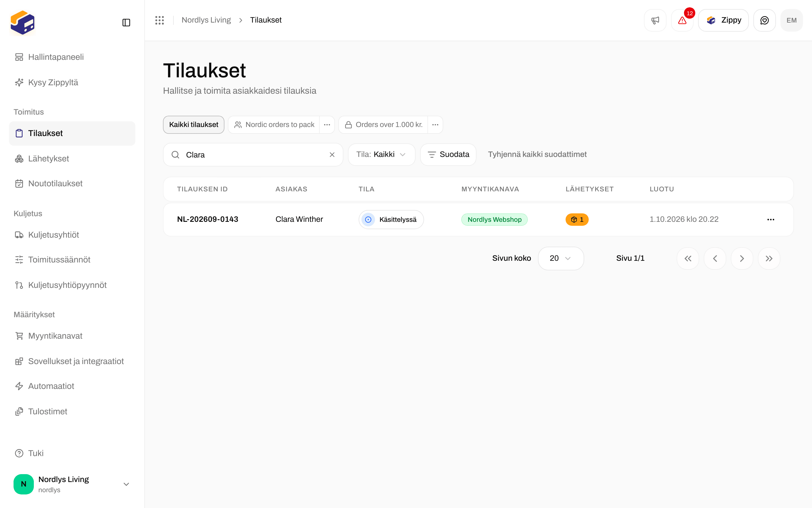Open row actions for order NL-202609-0143
Image resolution: width=812 pixels, height=508 pixels.
pos(771,219)
